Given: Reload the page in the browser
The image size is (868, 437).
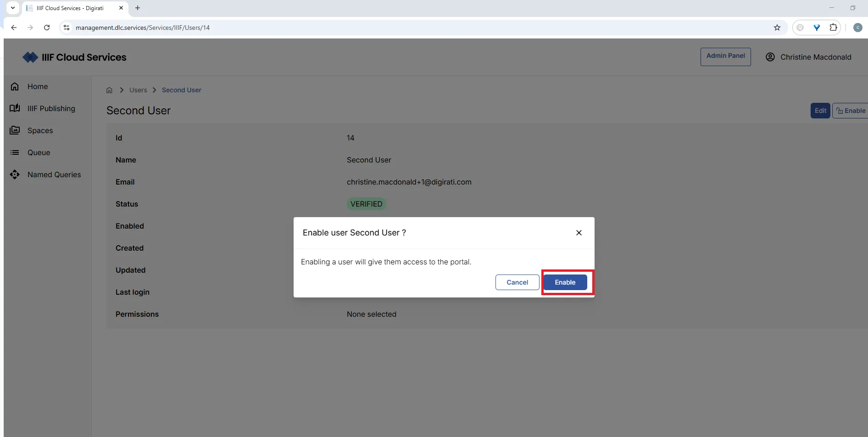Looking at the screenshot, I should 47,28.
